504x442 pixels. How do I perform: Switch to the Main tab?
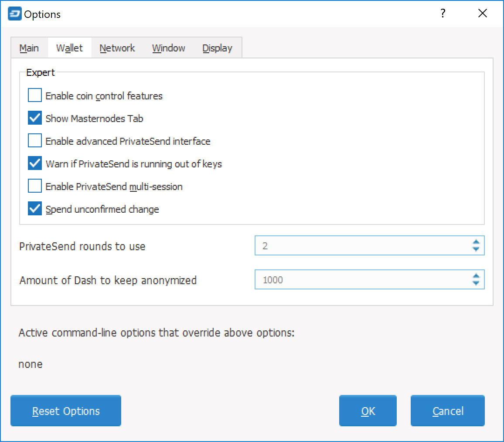29,48
